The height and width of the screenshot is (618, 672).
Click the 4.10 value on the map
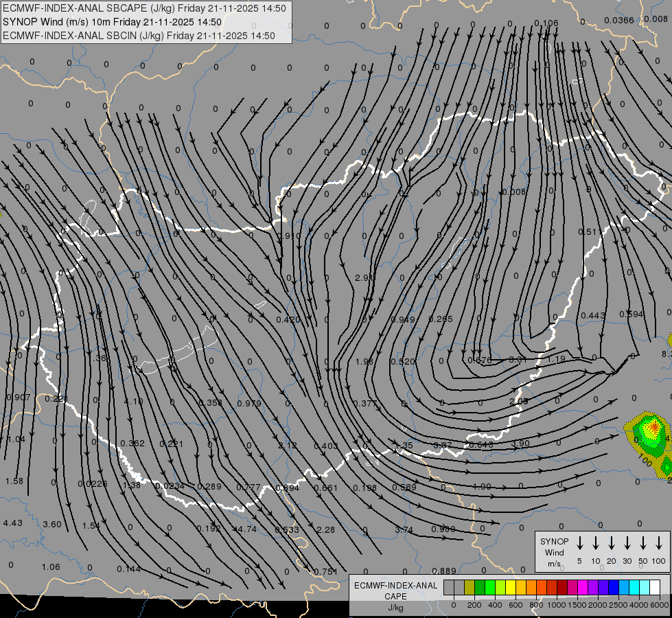(133, 402)
